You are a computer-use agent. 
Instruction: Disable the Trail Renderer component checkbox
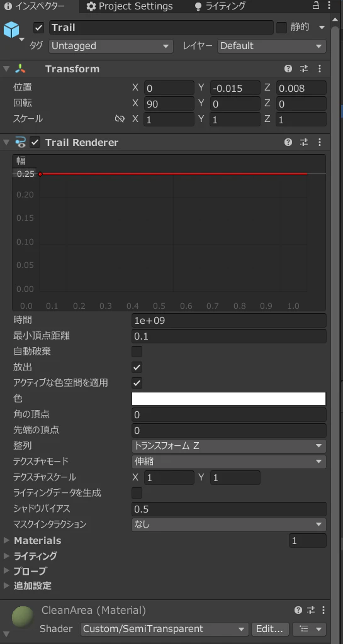click(35, 143)
